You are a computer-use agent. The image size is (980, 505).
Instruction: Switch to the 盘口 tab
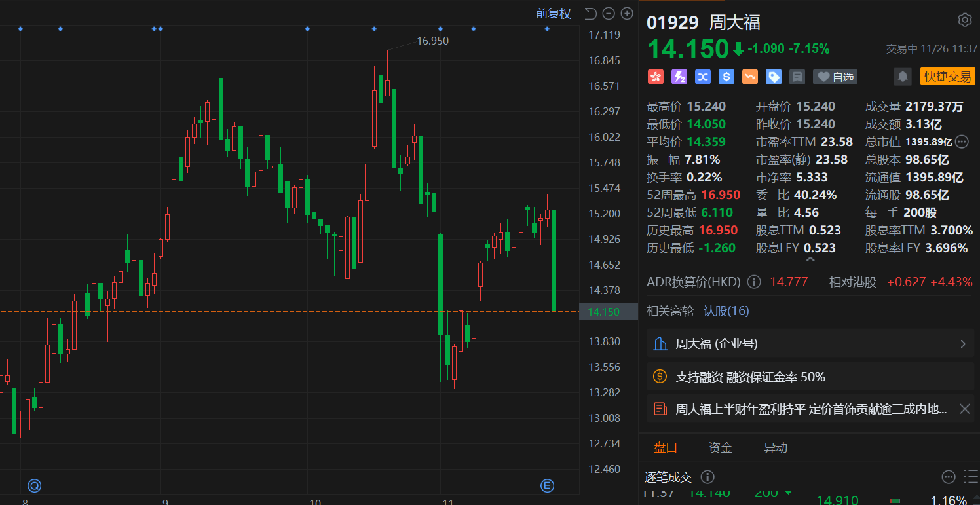(666, 448)
